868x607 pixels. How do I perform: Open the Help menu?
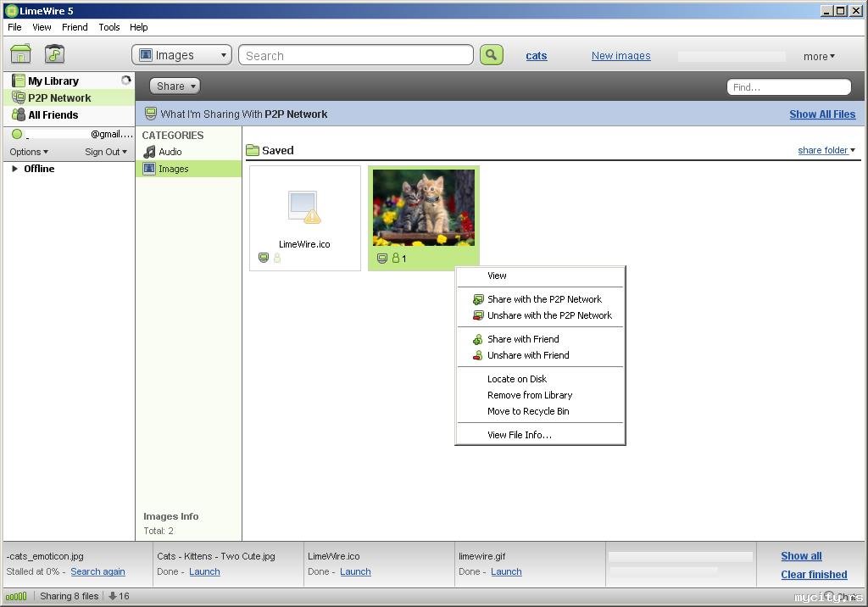pyautogui.click(x=138, y=27)
